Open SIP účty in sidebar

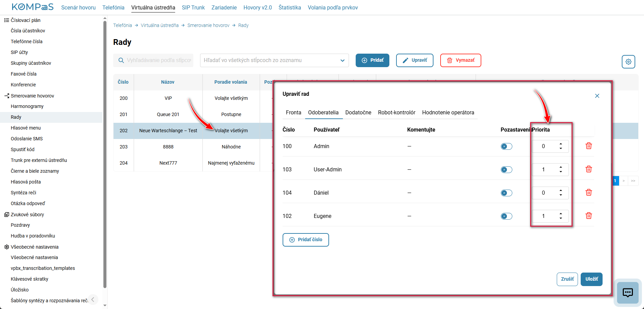click(19, 52)
